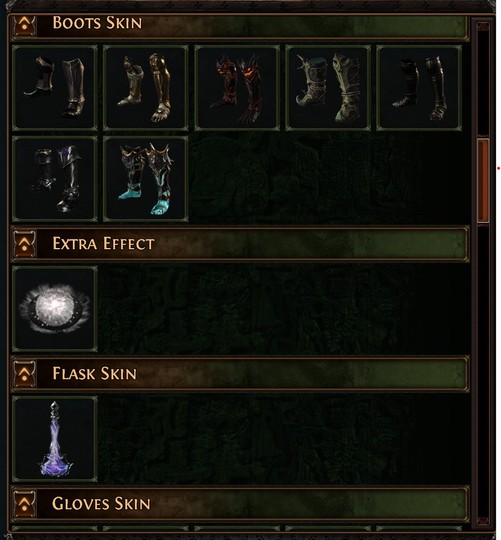Click the Boots Skin header label

click(x=97, y=23)
